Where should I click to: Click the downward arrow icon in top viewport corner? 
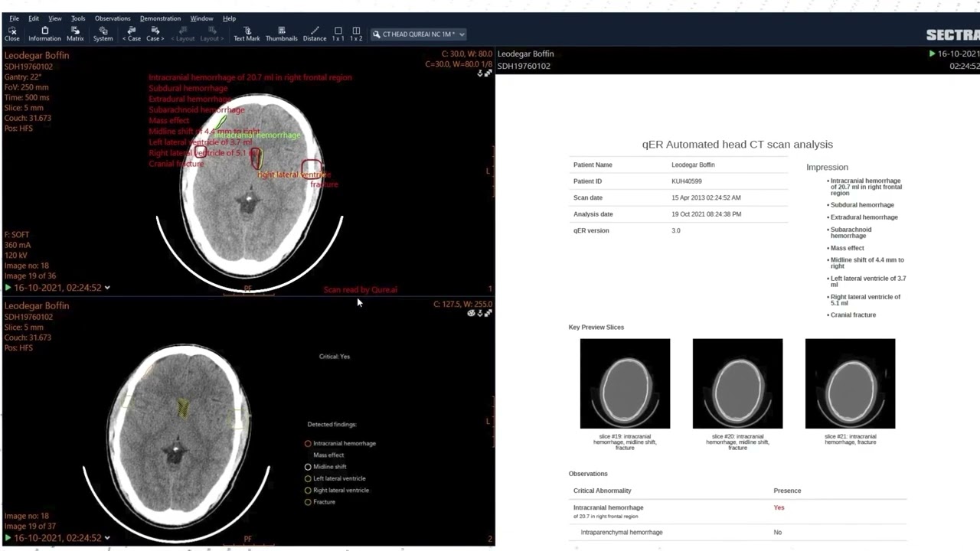(480, 73)
